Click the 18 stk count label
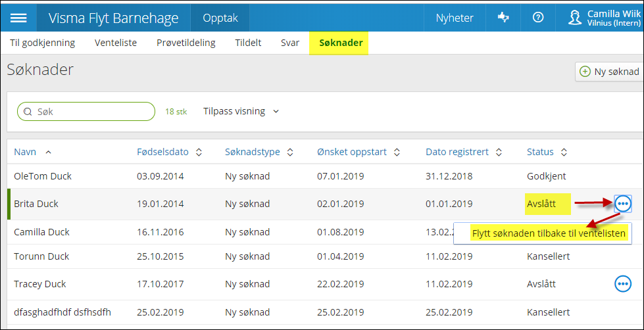This screenshot has height=330, width=644. (176, 112)
